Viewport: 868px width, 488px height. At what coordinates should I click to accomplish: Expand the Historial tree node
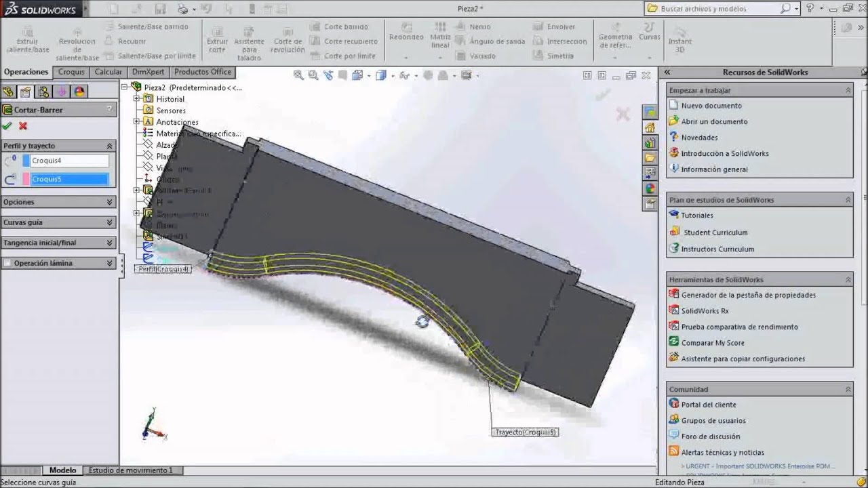pos(136,98)
